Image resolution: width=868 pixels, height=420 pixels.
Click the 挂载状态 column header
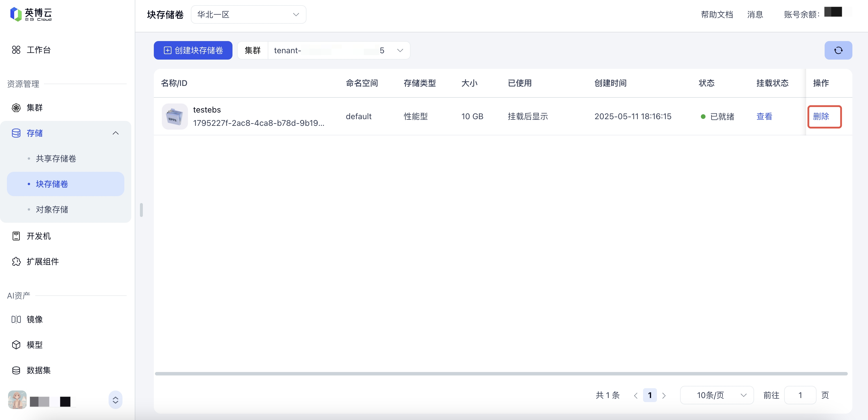[772, 83]
